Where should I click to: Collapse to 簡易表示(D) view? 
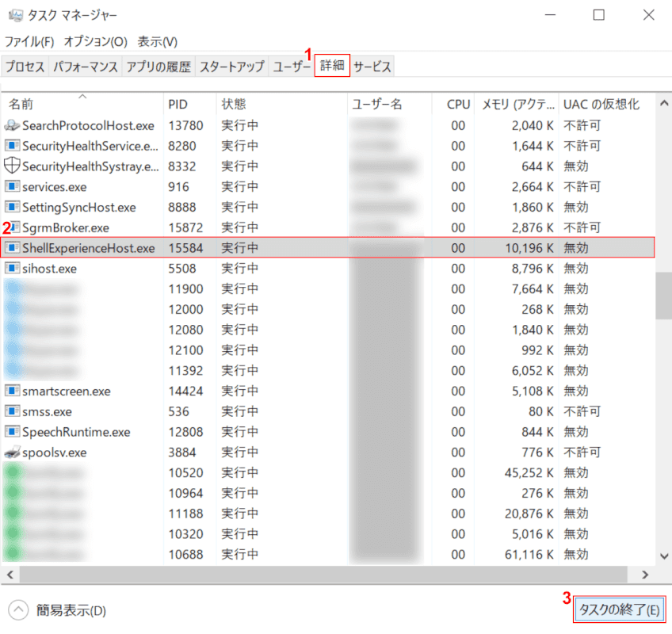pyautogui.click(x=57, y=610)
